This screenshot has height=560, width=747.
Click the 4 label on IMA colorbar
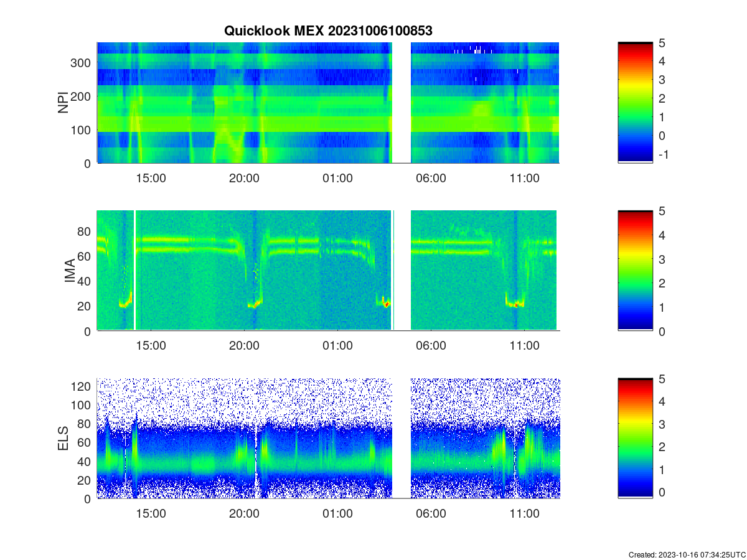[x=661, y=235]
